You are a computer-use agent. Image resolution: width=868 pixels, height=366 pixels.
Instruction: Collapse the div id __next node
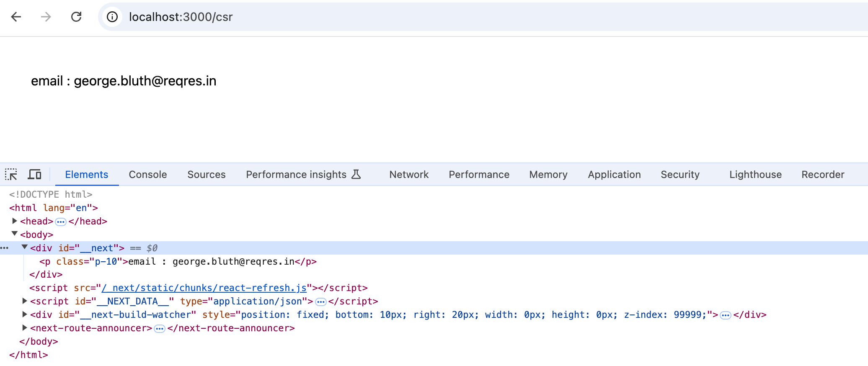point(25,247)
